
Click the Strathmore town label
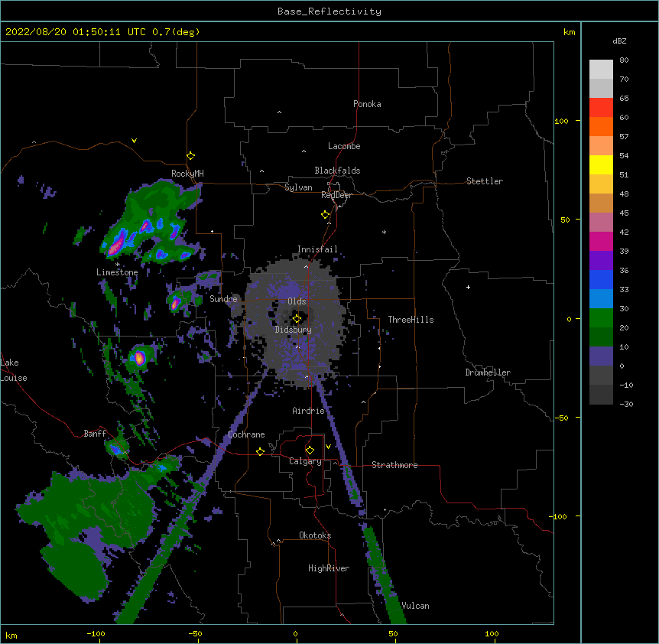pyautogui.click(x=394, y=465)
